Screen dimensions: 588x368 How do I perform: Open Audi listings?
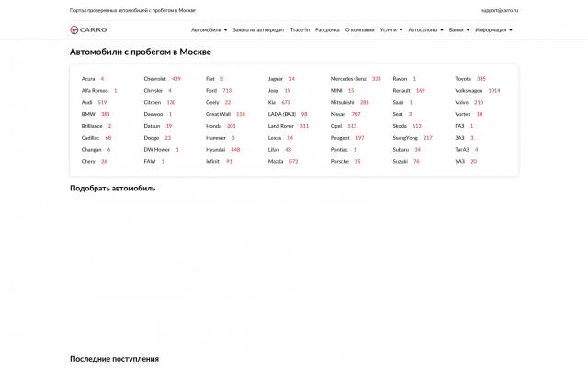86,102
